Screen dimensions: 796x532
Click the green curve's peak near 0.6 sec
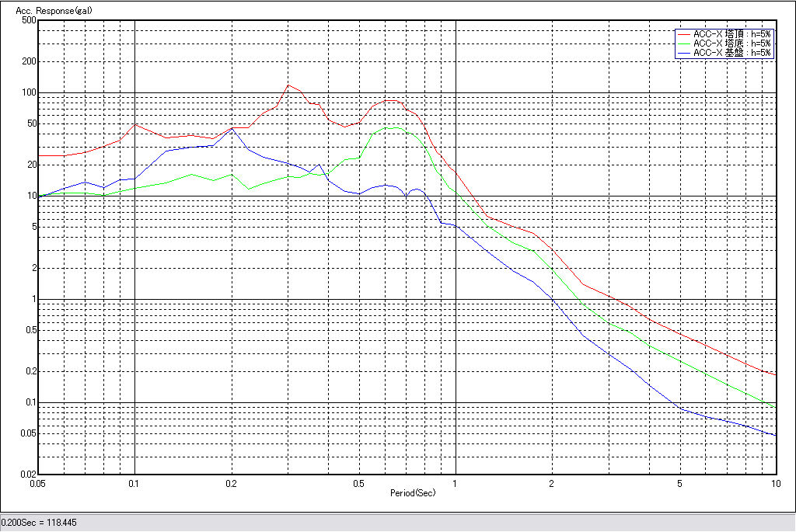coord(393,127)
